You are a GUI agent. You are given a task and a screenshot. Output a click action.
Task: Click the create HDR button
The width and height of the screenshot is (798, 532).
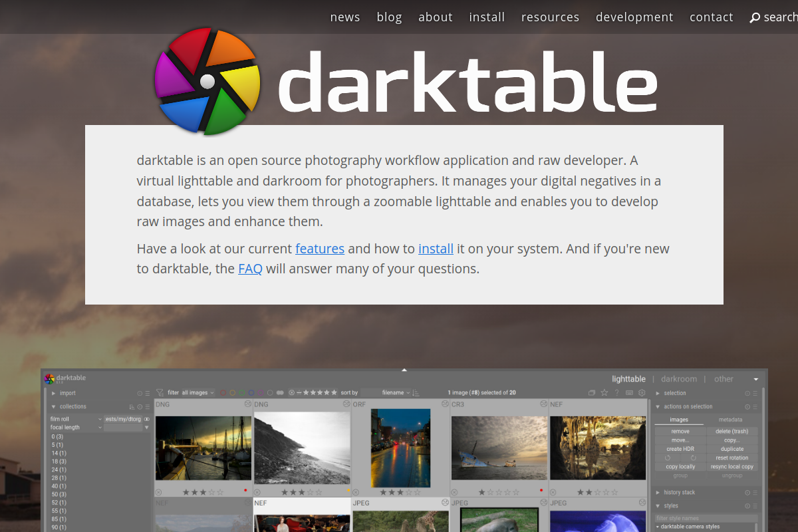pyautogui.click(x=680, y=449)
